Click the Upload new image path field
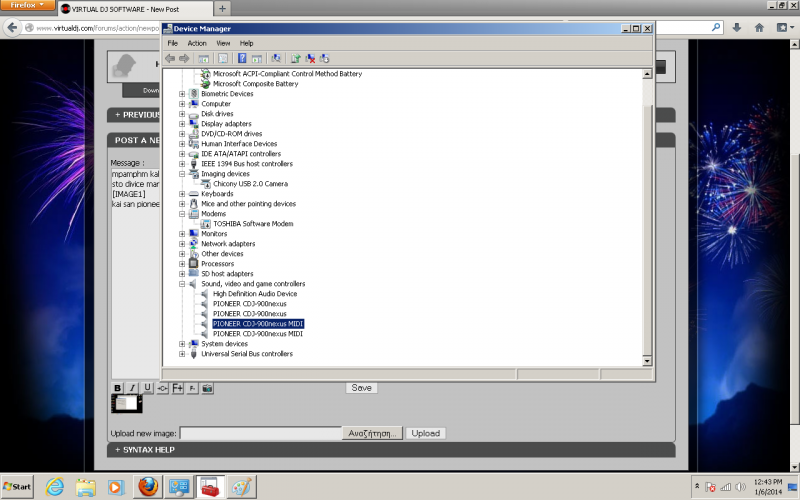The image size is (800, 500). (x=261, y=433)
